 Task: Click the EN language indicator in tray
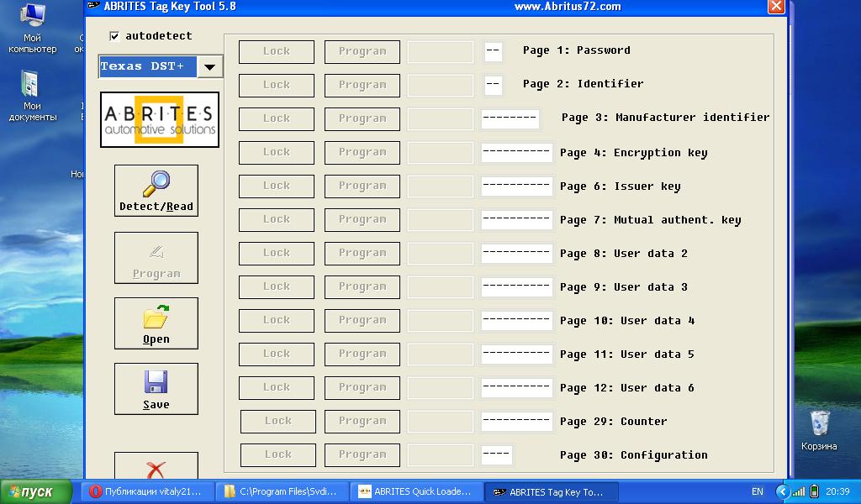758,491
